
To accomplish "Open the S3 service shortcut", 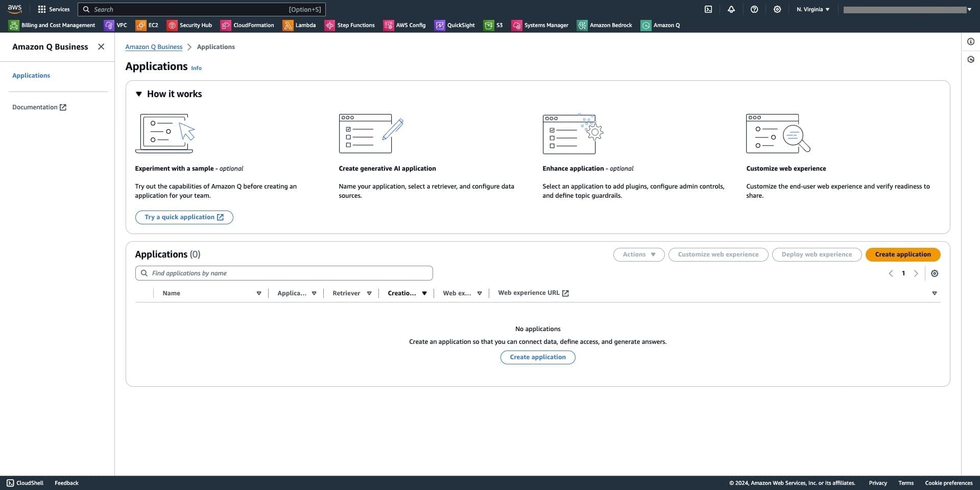I will [493, 25].
